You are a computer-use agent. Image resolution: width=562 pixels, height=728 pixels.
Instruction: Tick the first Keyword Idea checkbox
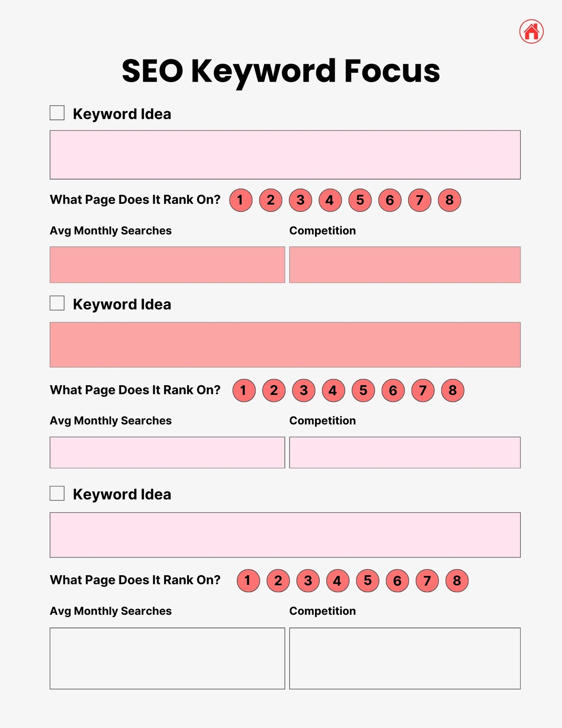pyautogui.click(x=57, y=113)
